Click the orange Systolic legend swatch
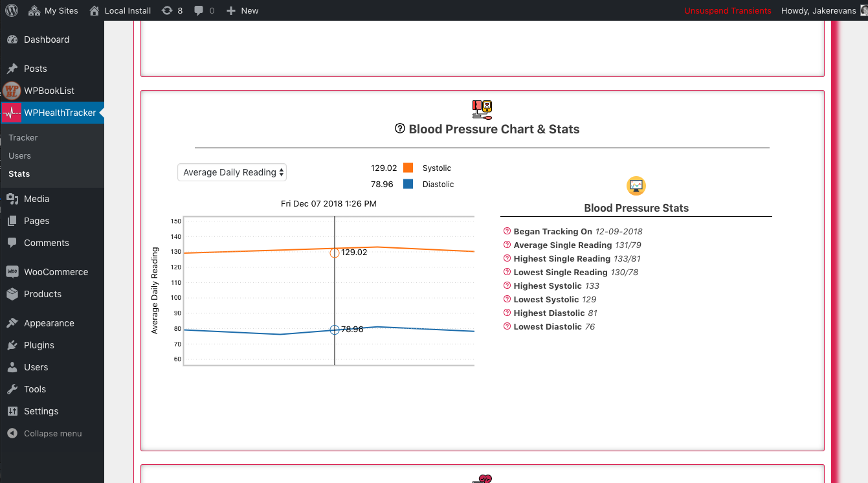Viewport: 868px width, 483px height. (408, 168)
